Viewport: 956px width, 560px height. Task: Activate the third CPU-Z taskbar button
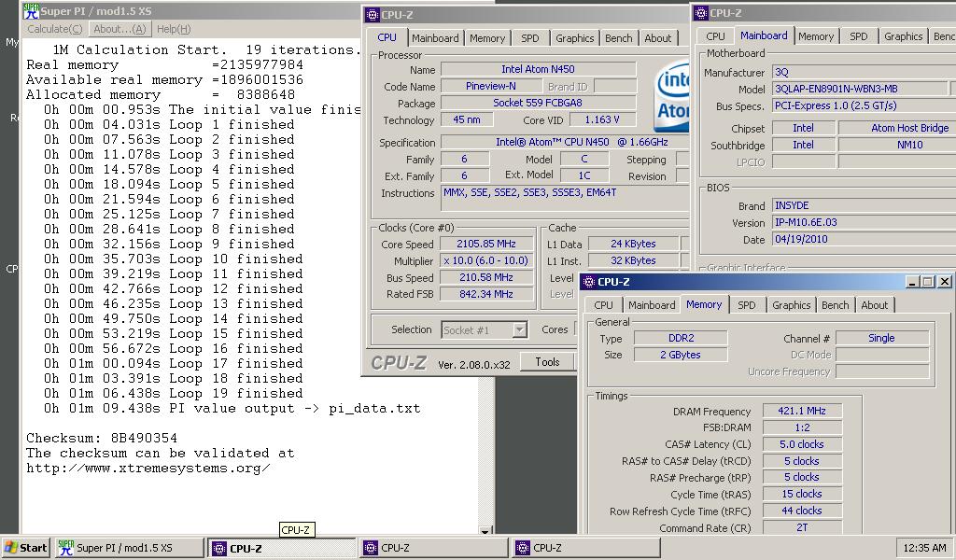point(586,548)
